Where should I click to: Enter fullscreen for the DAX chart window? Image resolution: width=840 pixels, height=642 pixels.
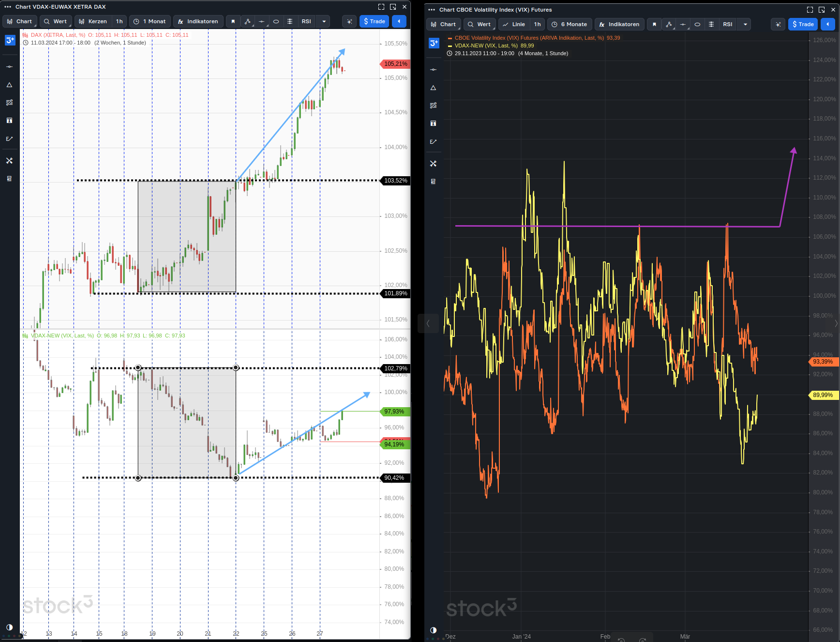(x=381, y=7)
